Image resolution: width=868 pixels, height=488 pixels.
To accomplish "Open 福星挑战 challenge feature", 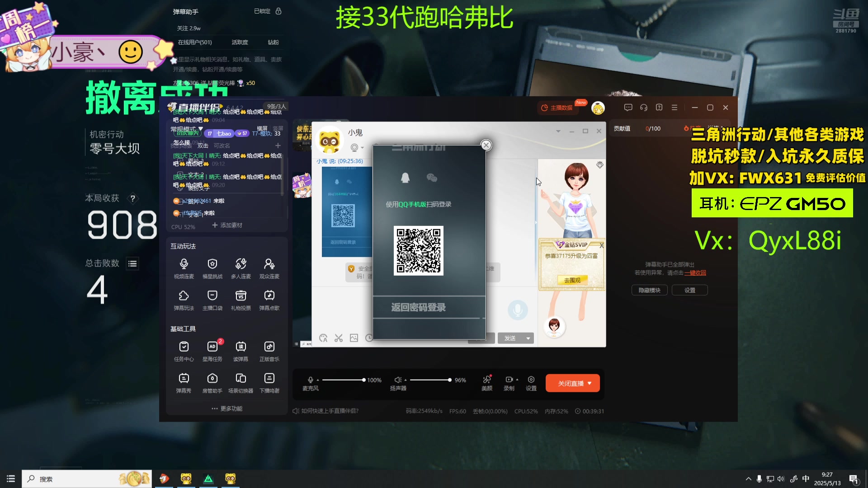I will coord(212,268).
